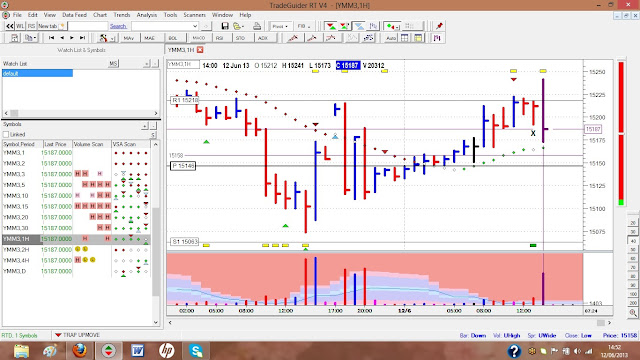The image size is (640, 360).
Task: Click the blue dotted channel tool icon
Action: click(368, 38)
